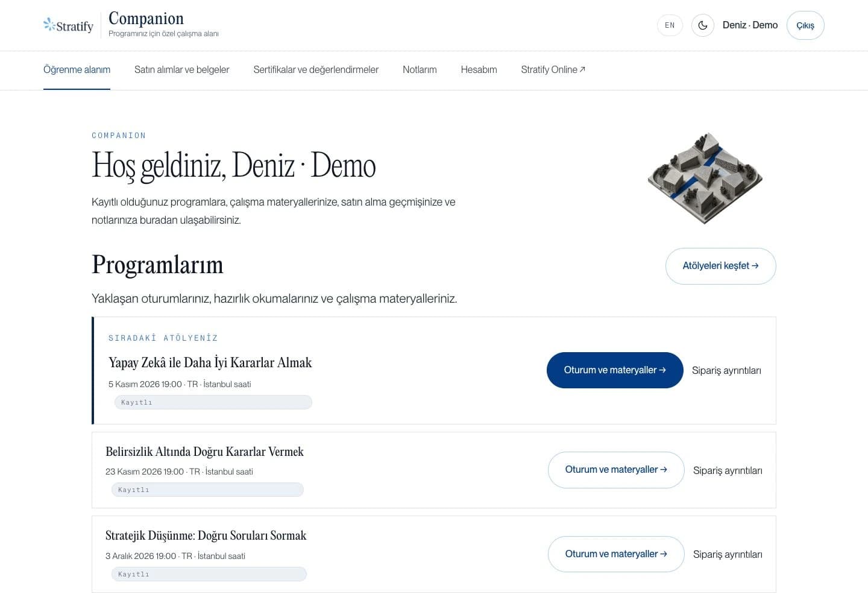Viewport: 868px width, 603px height.
Task: Click the Kayıtlı badge under Belirsizlik Altında workshop
Action: pos(207,490)
